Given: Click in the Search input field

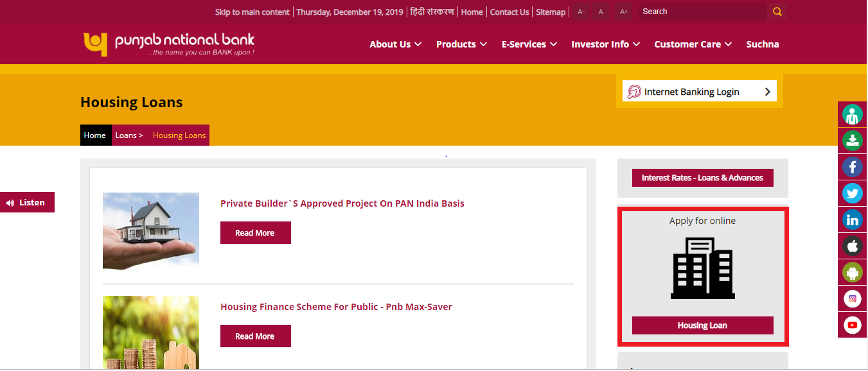Looking at the screenshot, I should (x=702, y=12).
